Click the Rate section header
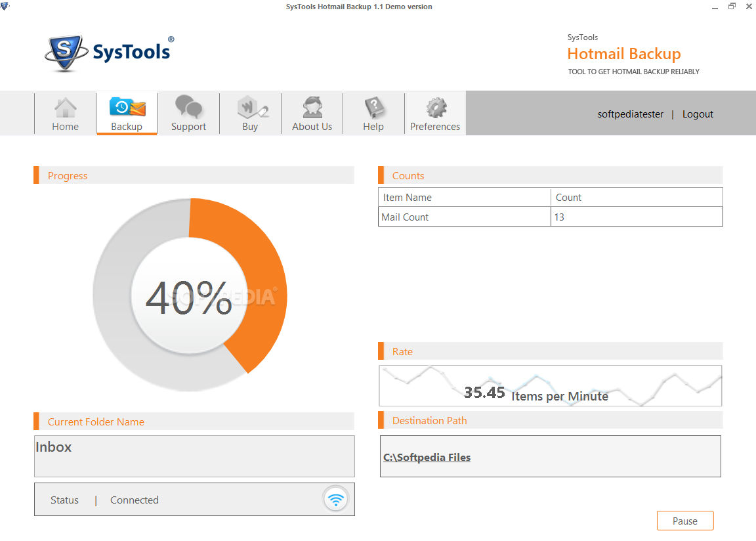Viewport: 756px width, 541px height. (x=550, y=351)
